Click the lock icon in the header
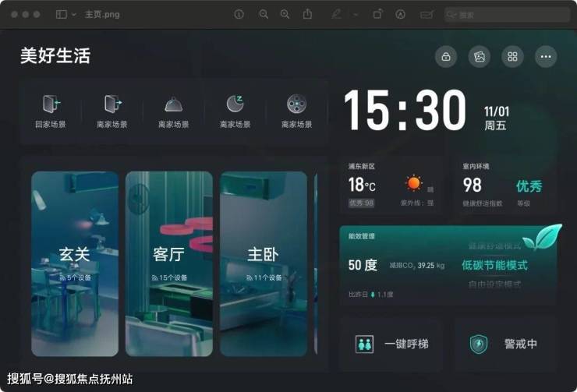This screenshot has height=392, width=577. tap(446, 57)
